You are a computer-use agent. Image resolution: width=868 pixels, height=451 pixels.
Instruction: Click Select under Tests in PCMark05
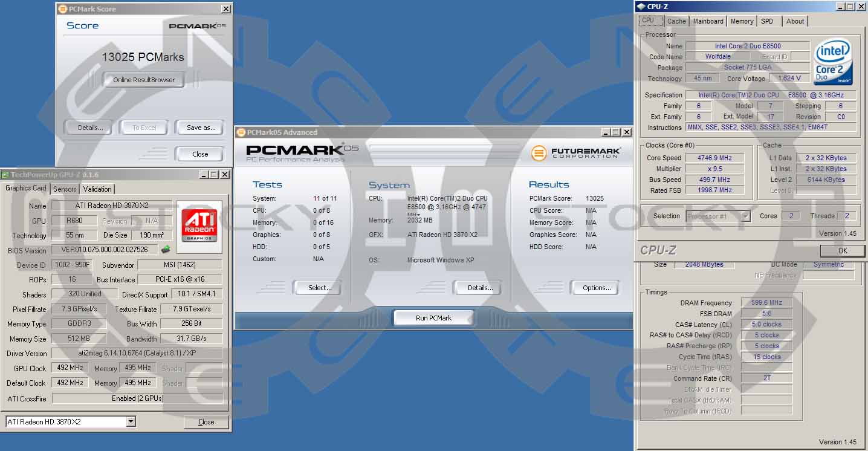319,288
